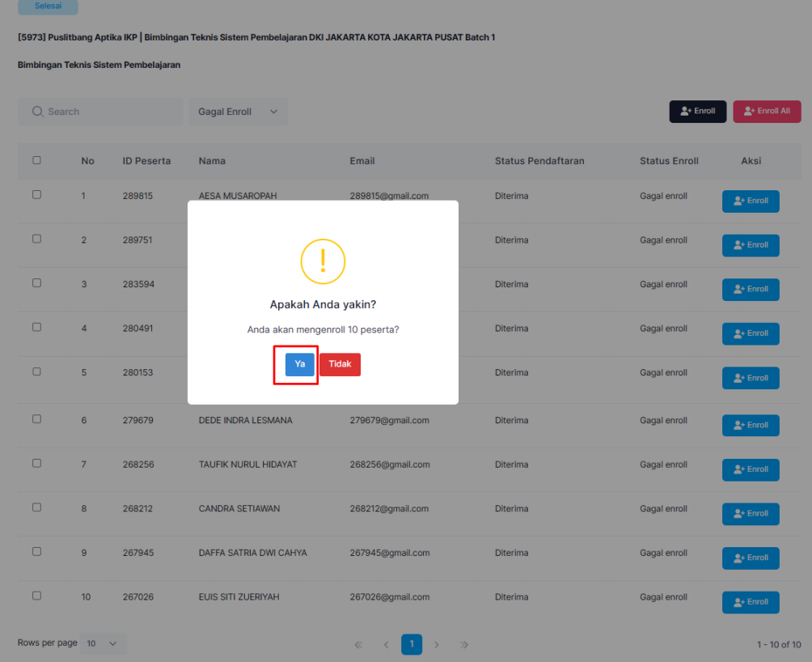Go to the next page arrow
Screen dimensions: 812x662
[x=437, y=645]
